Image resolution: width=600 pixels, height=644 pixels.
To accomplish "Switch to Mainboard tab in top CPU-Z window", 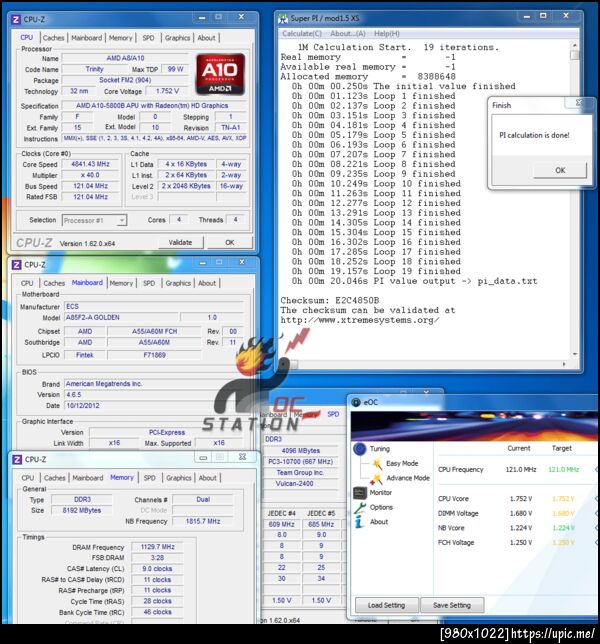I will tap(87, 38).
